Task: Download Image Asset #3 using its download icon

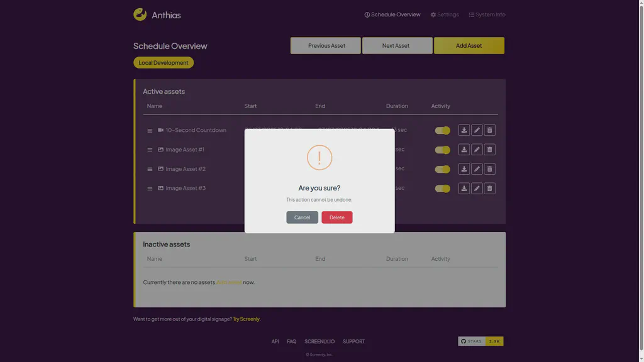Action: (x=464, y=188)
